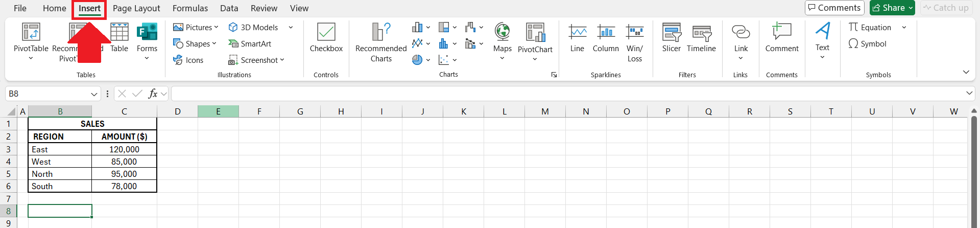Click the Table icon

pos(119,38)
